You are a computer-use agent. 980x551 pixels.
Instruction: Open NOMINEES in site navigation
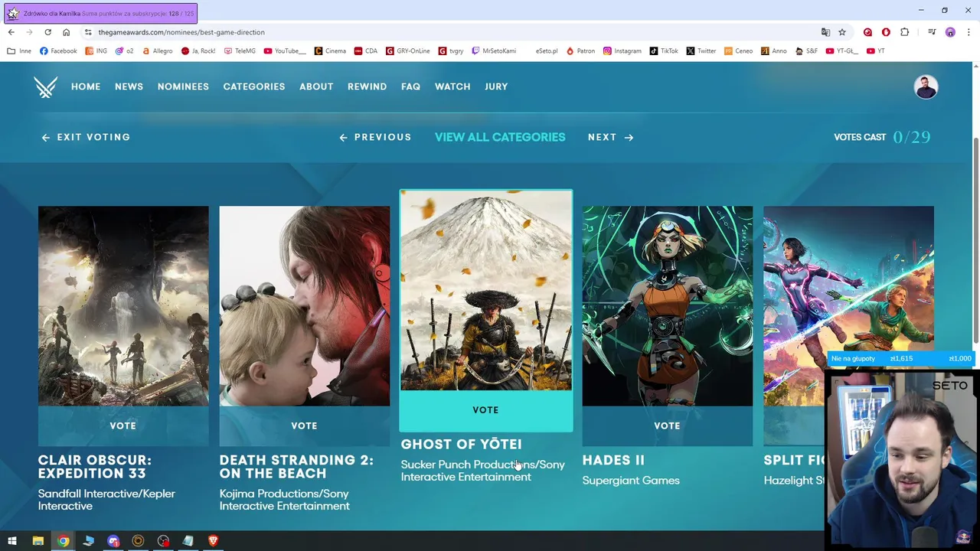click(183, 86)
